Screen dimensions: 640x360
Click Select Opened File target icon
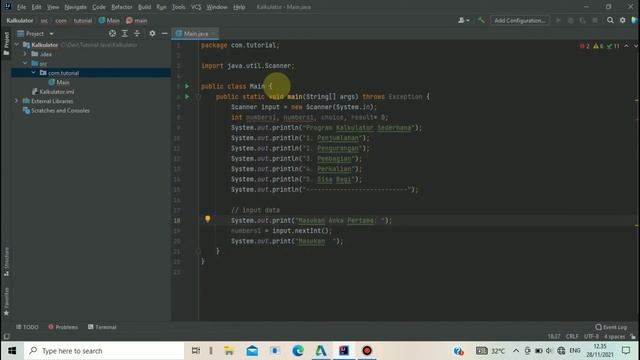point(112,33)
